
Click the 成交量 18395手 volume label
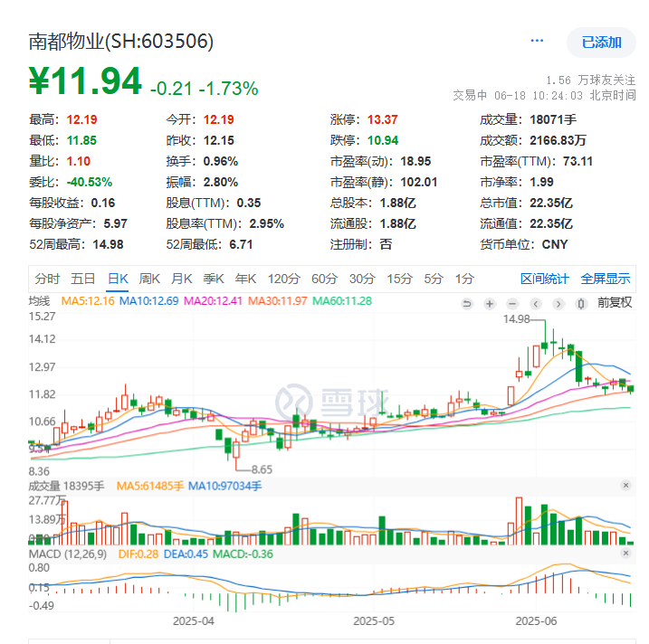tap(66, 486)
